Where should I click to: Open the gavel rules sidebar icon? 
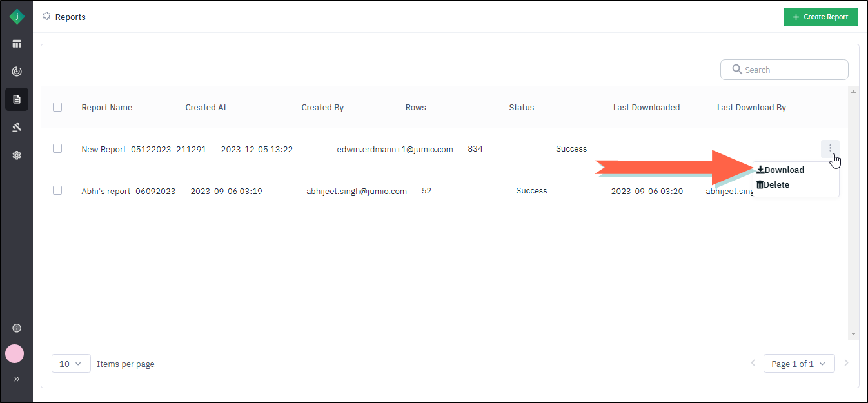point(17,127)
